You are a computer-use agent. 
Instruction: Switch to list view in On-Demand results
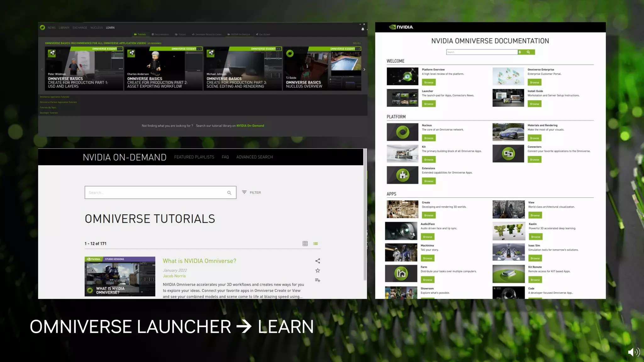(x=315, y=244)
